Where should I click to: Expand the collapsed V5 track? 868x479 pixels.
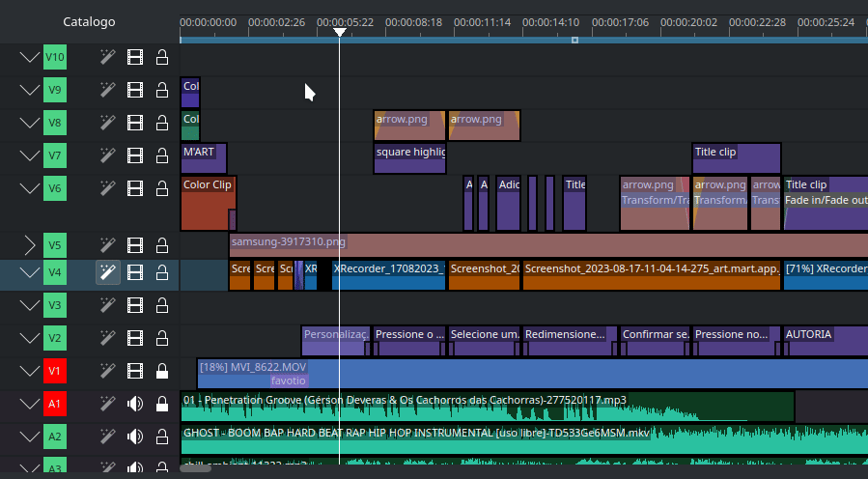[x=29, y=245]
